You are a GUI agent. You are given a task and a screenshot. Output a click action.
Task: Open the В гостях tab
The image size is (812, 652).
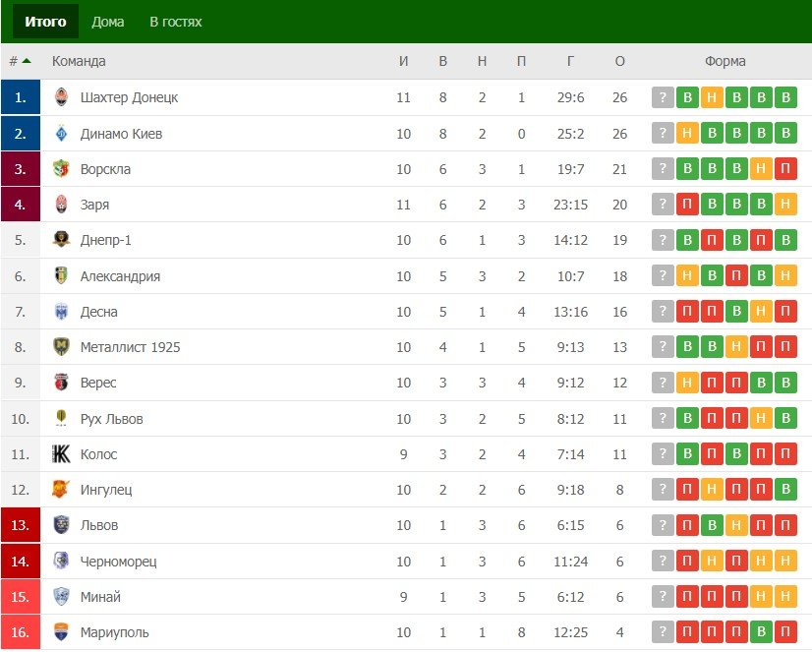(176, 22)
